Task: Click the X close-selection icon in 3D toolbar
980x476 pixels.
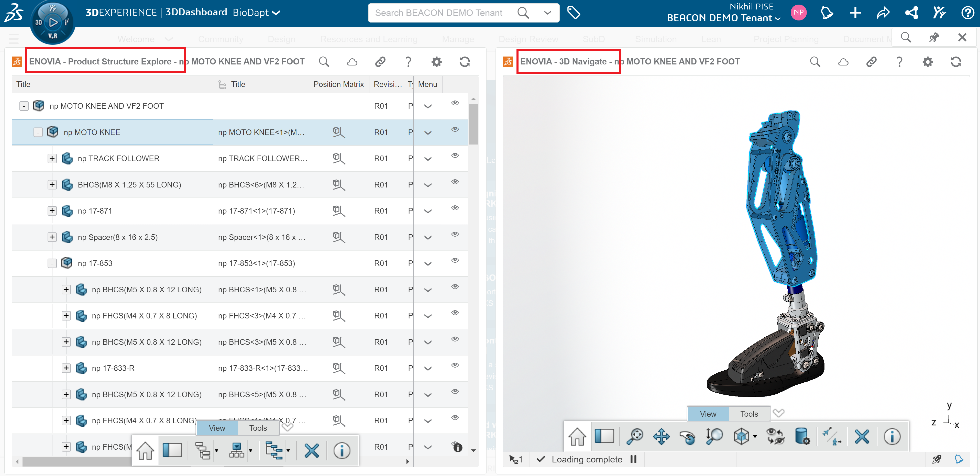Action: pos(862,436)
